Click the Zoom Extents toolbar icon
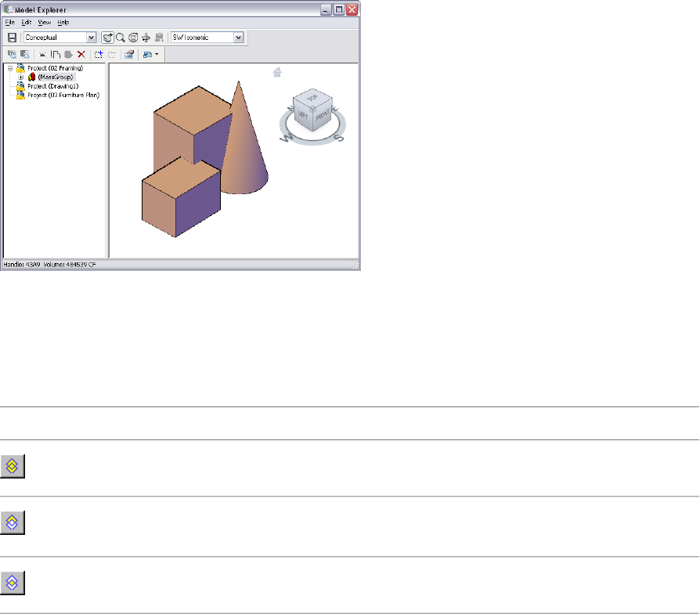 (x=133, y=38)
